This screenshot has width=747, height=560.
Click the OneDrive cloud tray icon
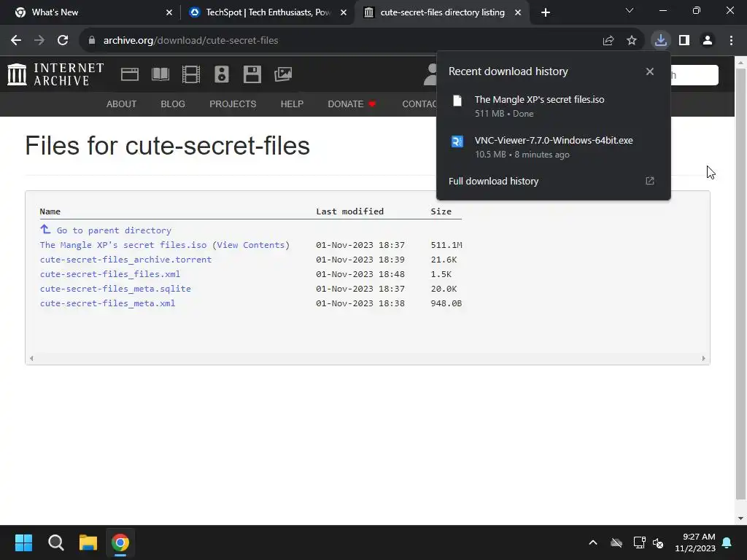(616, 542)
